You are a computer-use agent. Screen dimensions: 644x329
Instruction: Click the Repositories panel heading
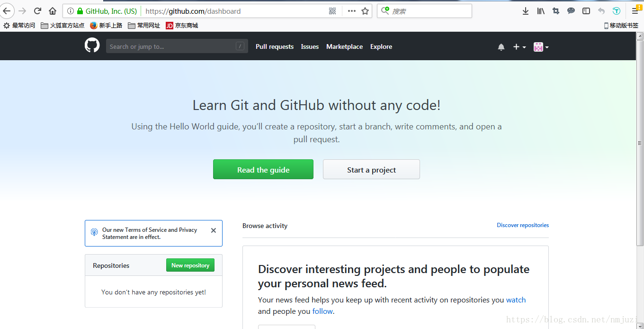[111, 265]
